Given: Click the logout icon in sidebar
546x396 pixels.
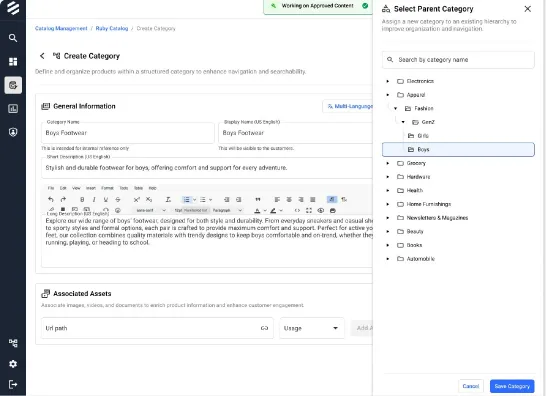Looking at the screenshot, I should (x=13, y=385).
